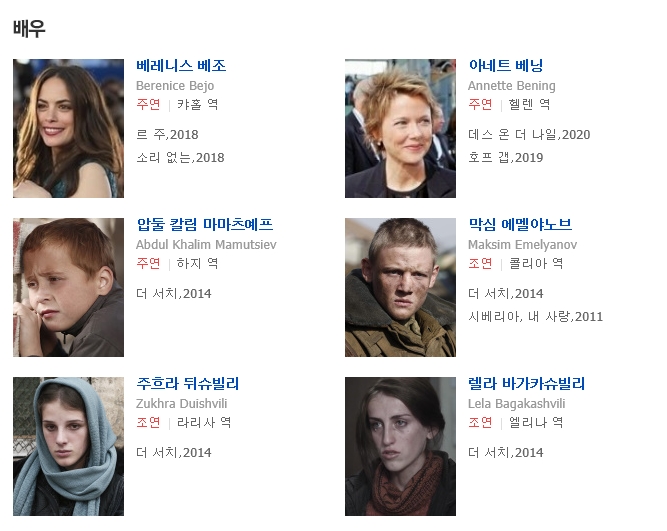Screen dimensions: 667x531
Task: Click the name link 압둘 칼림 마마츠예프
Action: 205,225
